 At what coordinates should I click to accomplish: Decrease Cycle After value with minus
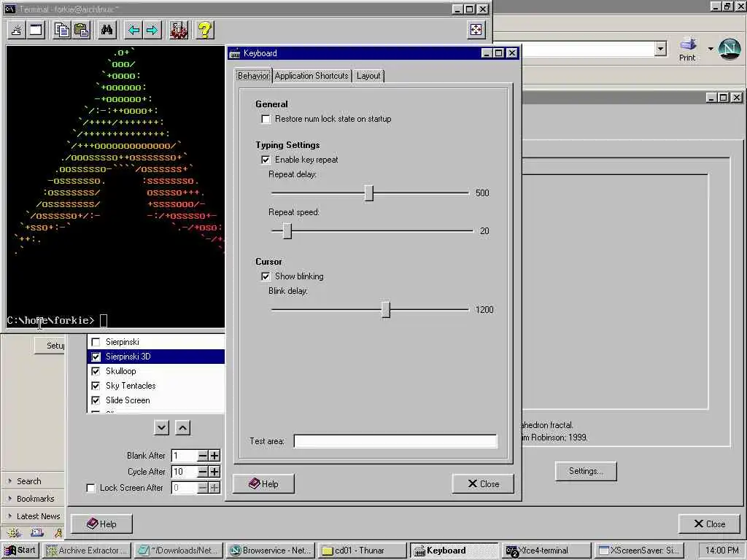coord(203,472)
